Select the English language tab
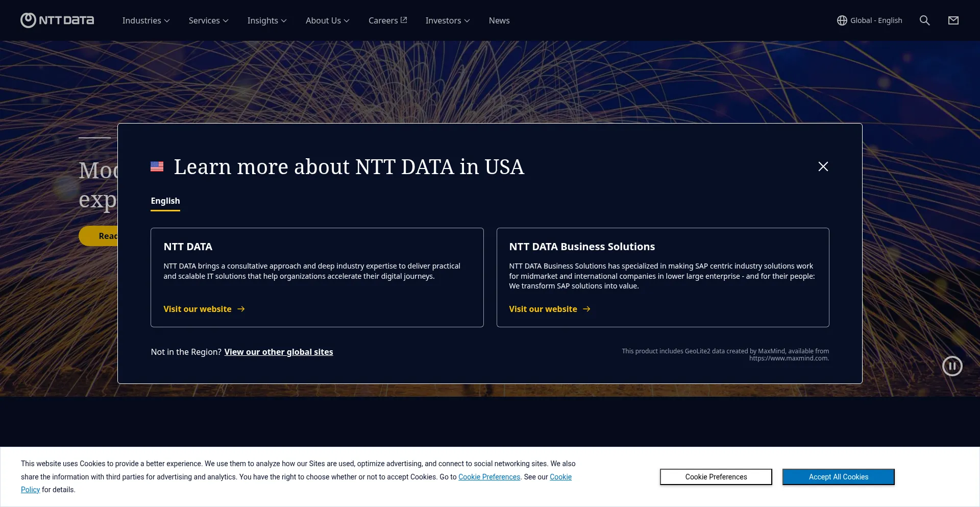980x507 pixels. point(165,201)
